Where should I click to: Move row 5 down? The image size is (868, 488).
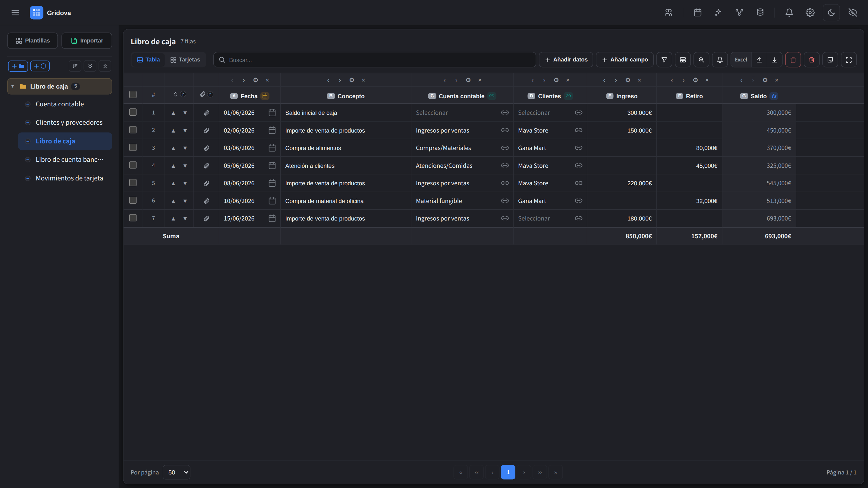tap(185, 183)
